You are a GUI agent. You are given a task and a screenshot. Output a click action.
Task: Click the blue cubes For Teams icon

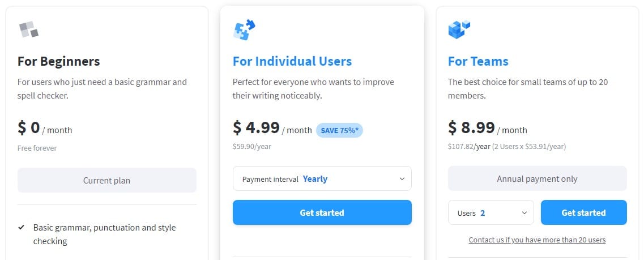point(459,29)
